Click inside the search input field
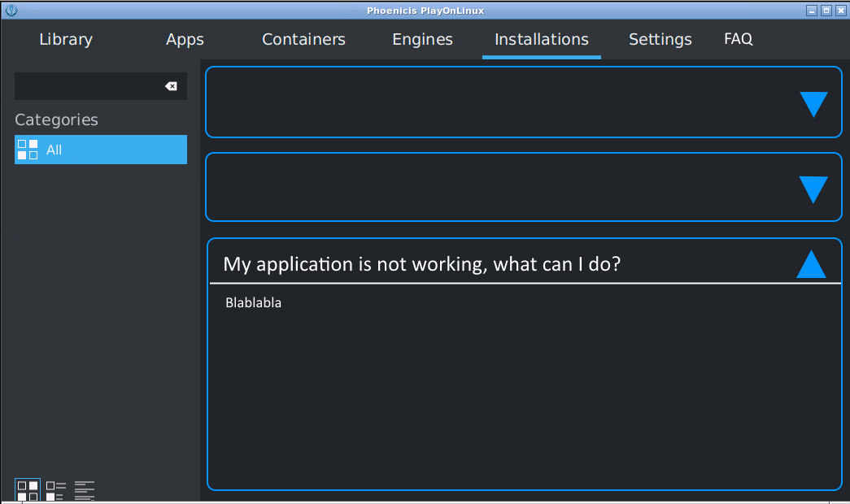Screen dimensions: 850x504 (x=89, y=85)
